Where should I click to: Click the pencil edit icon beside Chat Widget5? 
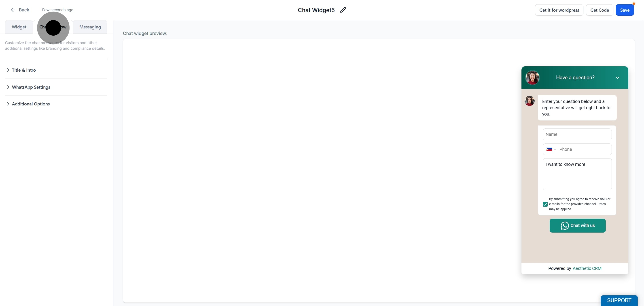pyautogui.click(x=343, y=10)
